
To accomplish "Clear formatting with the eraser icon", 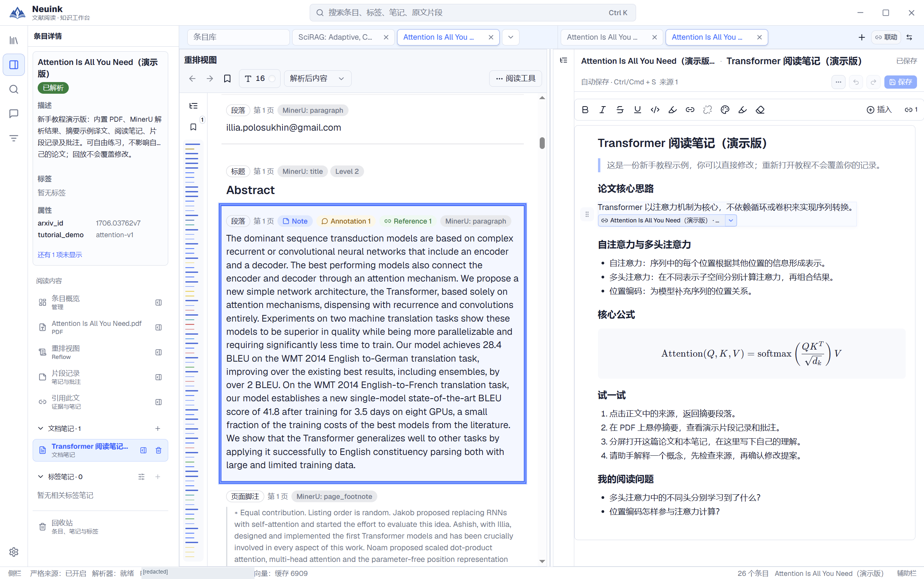I will 760,110.
